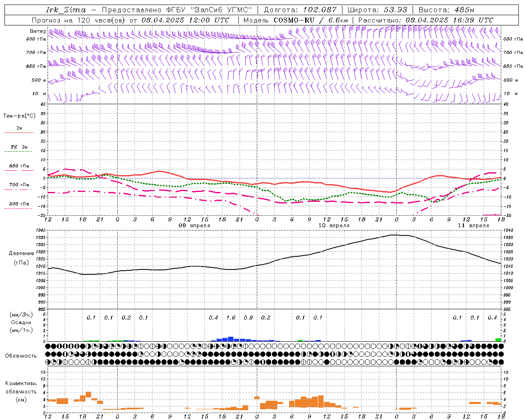Click the 1040 value on left pressure axis

coord(41,231)
